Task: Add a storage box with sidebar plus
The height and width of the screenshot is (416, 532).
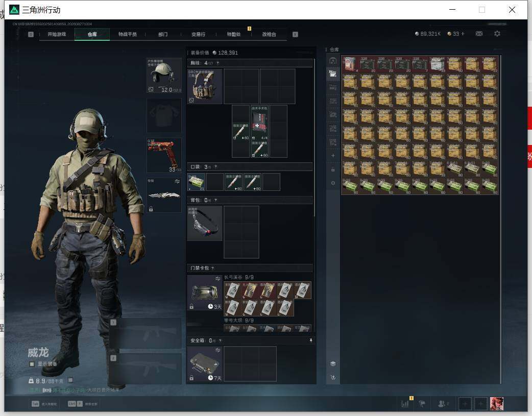Action: [333, 155]
